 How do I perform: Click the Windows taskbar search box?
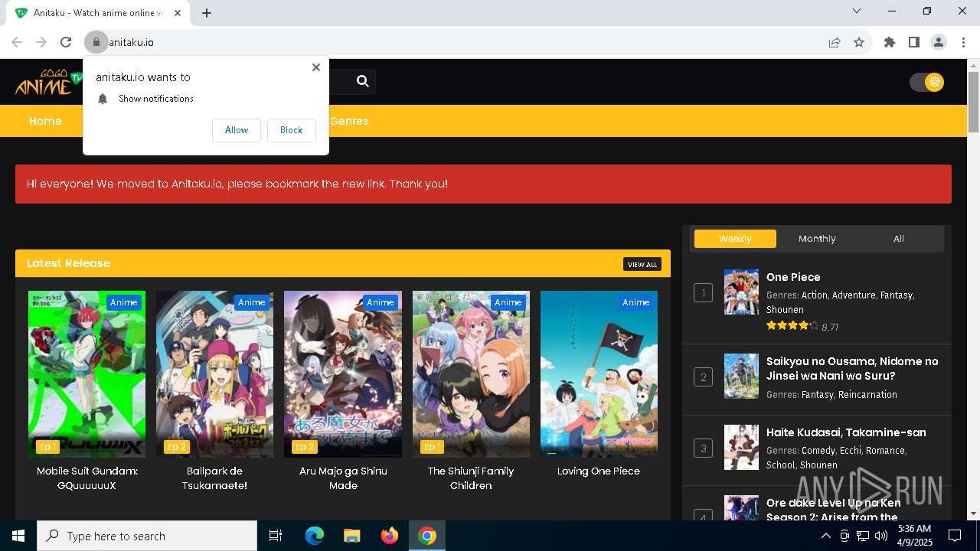coord(147,536)
